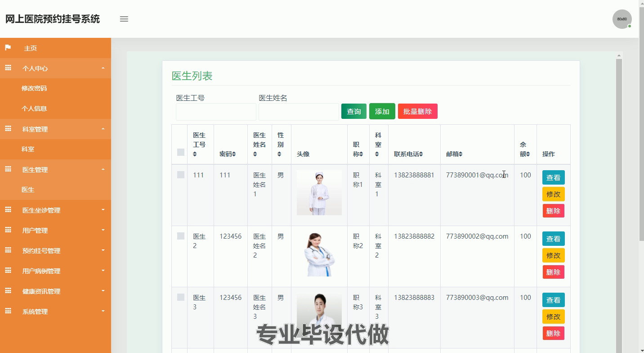Sort by 余额 column arrows

coord(528,154)
